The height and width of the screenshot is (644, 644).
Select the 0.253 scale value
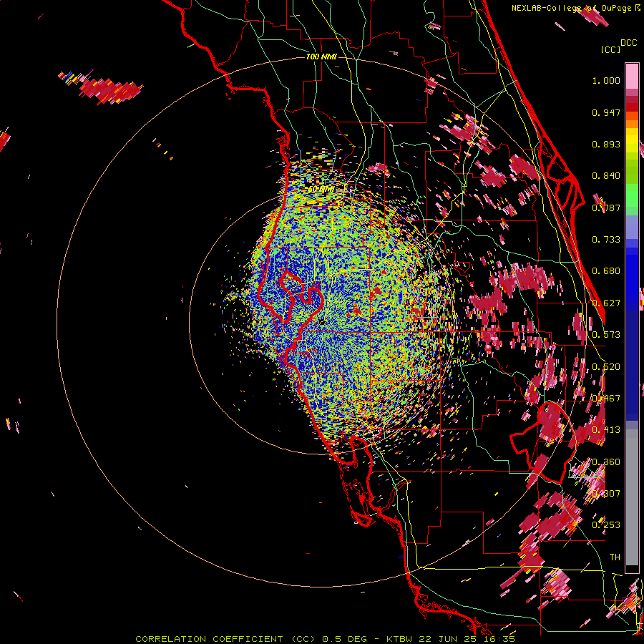coord(606,525)
